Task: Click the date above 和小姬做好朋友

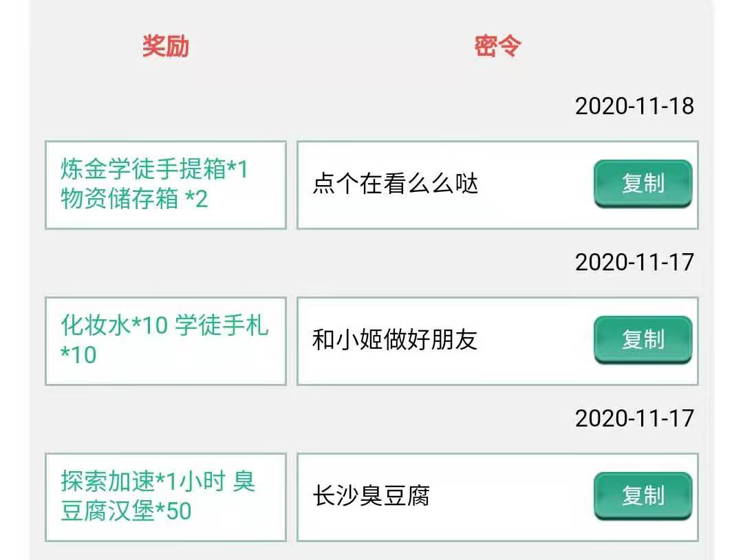Action: click(634, 262)
